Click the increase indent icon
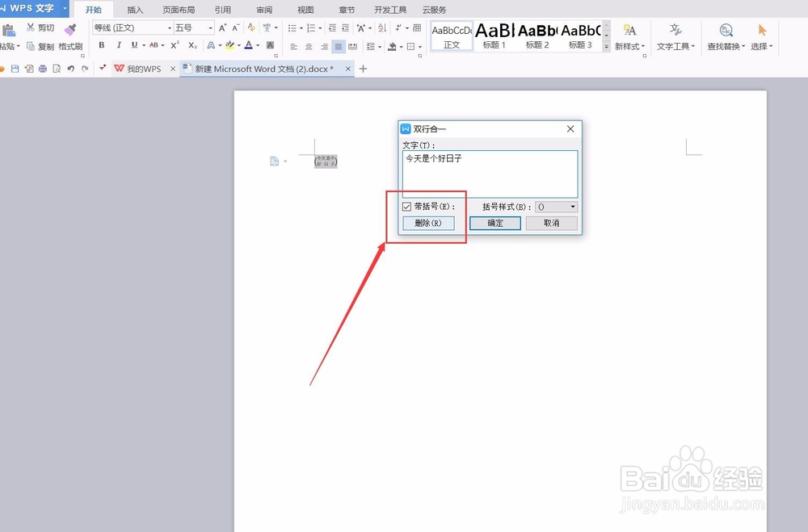Screen dimensions: 808x532 click(x=345, y=27)
